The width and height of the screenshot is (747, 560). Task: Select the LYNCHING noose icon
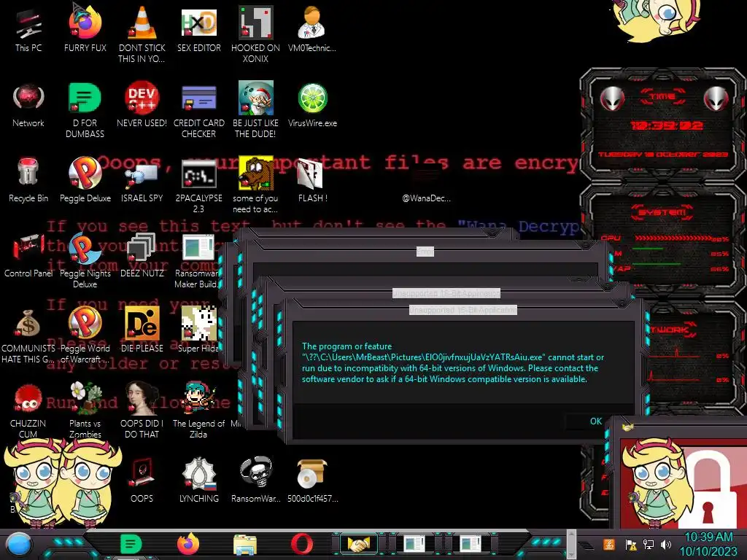199,480
